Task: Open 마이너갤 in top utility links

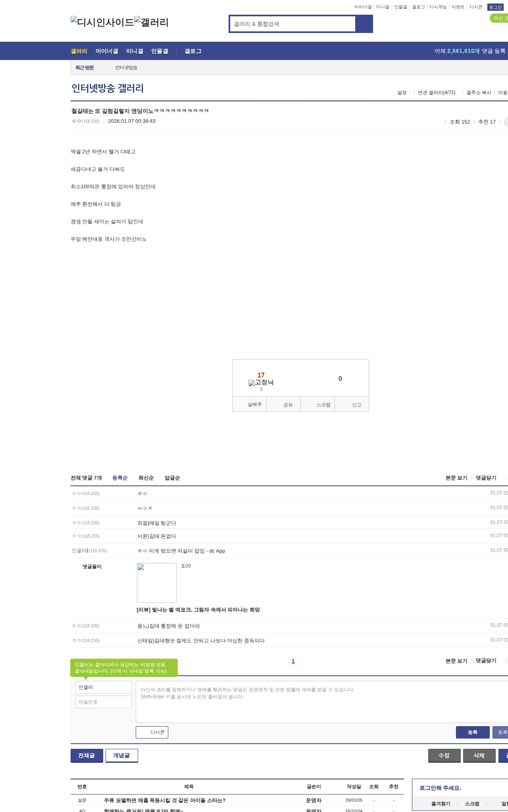Action: [363, 7]
